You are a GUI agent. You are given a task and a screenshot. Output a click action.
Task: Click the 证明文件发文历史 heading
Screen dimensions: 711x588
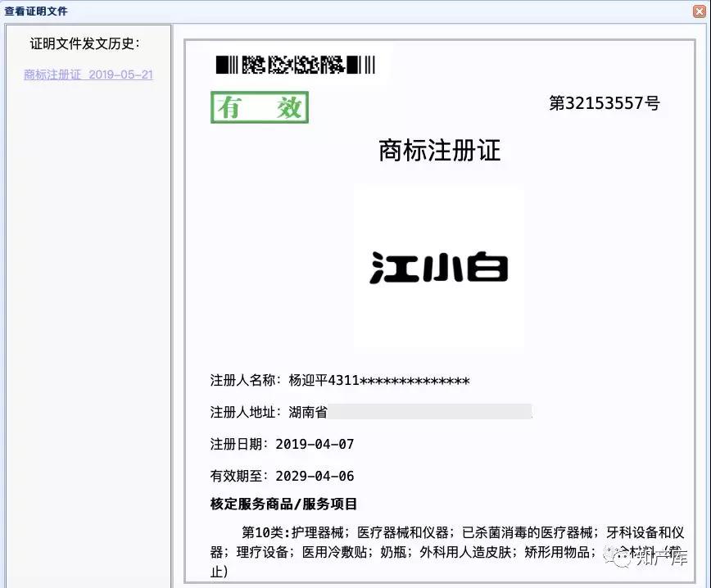85,43
